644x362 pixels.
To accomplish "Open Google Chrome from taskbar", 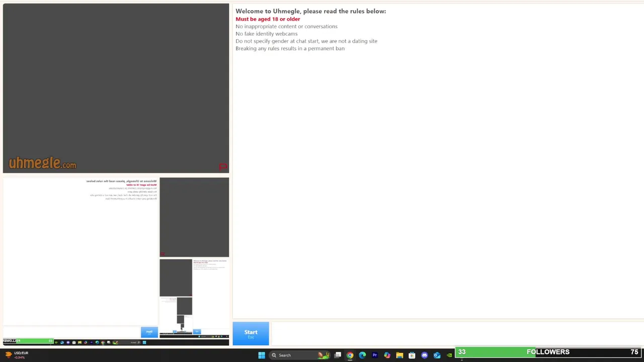I will pyautogui.click(x=350, y=355).
